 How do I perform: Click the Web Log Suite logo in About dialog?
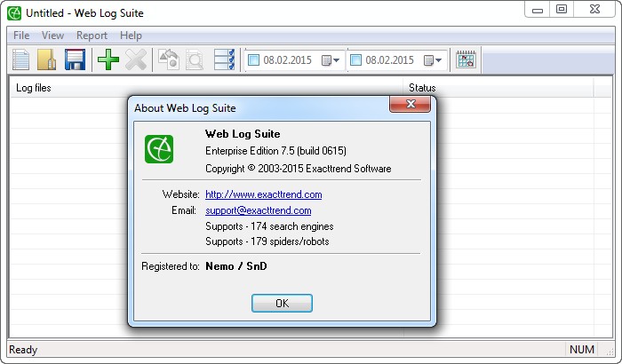tap(159, 149)
